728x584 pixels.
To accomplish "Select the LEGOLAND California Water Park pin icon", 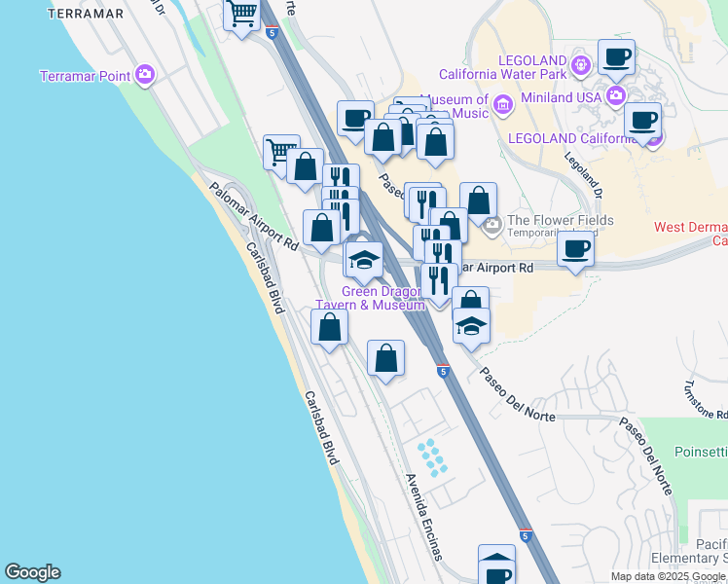I will point(581,64).
